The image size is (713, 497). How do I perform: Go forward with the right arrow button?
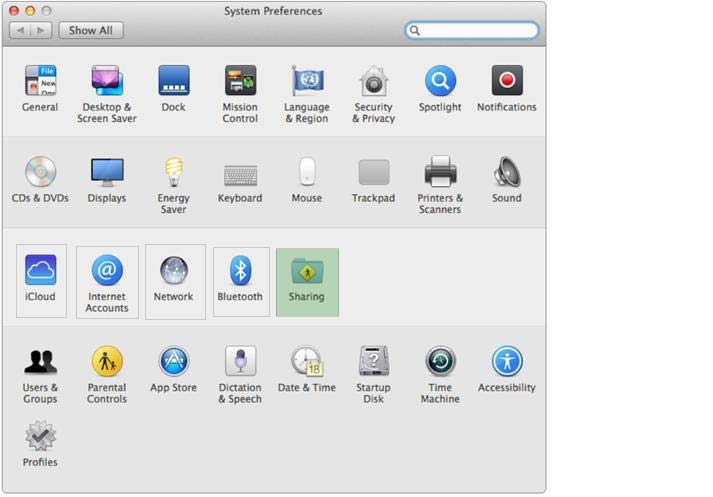point(41,30)
